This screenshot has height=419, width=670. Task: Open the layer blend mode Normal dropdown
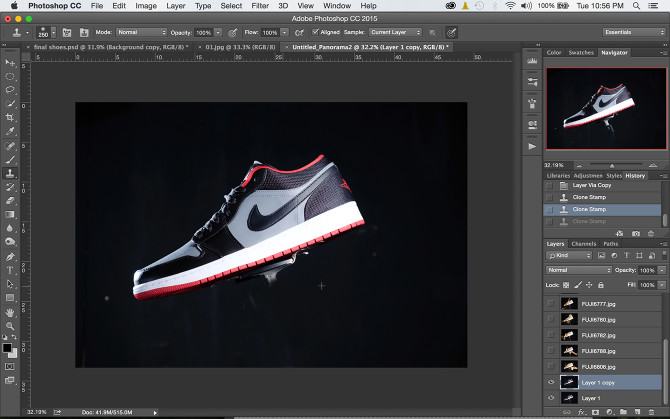click(x=579, y=270)
